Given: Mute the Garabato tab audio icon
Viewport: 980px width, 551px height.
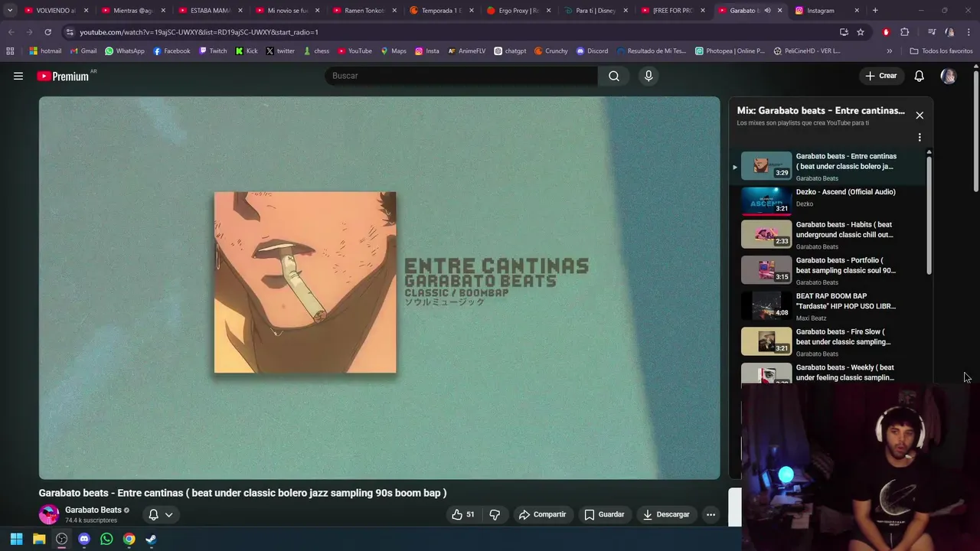Looking at the screenshot, I should pyautogui.click(x=767, y=11).
